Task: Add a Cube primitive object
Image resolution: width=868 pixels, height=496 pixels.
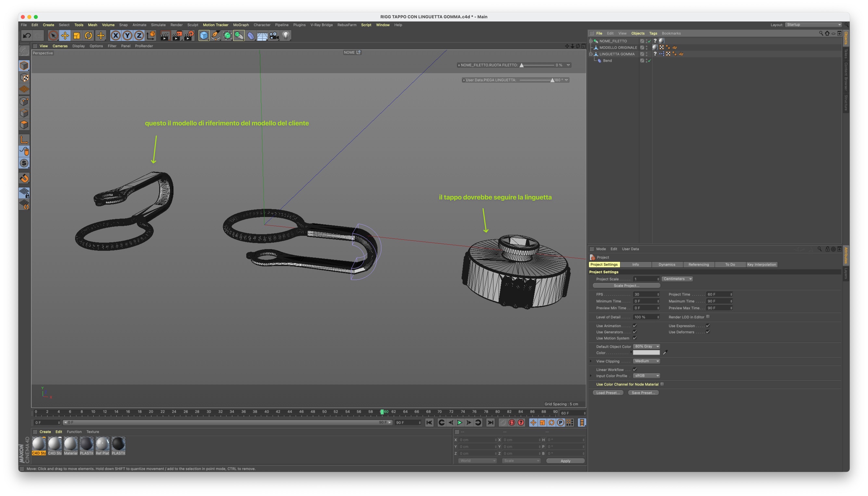Action: pos(204,35)
